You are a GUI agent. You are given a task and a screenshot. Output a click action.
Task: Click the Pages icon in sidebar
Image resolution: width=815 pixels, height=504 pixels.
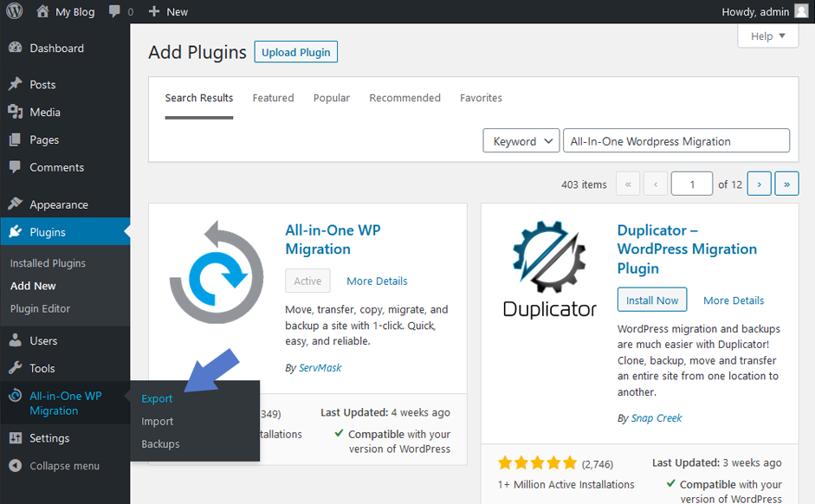15,139
